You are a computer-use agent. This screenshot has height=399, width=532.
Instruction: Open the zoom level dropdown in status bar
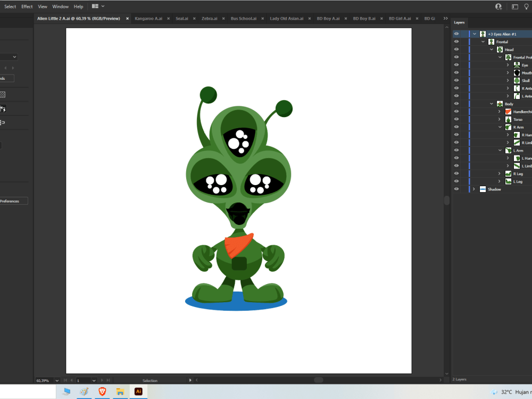pos(56,380)
